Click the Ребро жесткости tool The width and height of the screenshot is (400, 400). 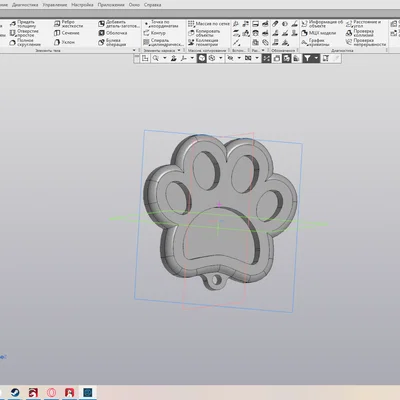[68, 24]
